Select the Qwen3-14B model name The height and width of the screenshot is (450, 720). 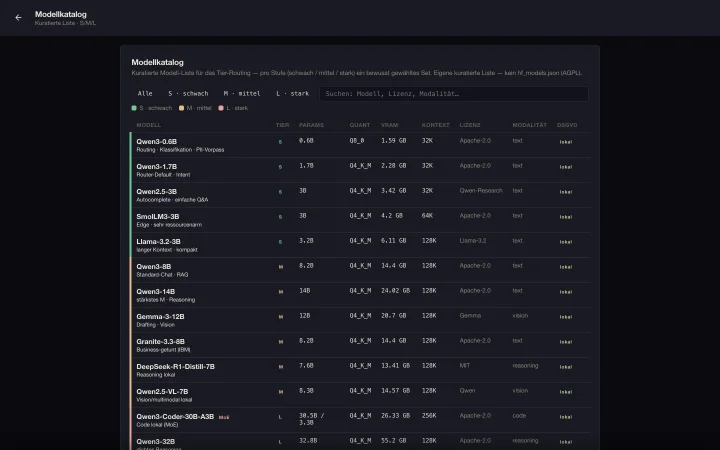coord(156,292)
